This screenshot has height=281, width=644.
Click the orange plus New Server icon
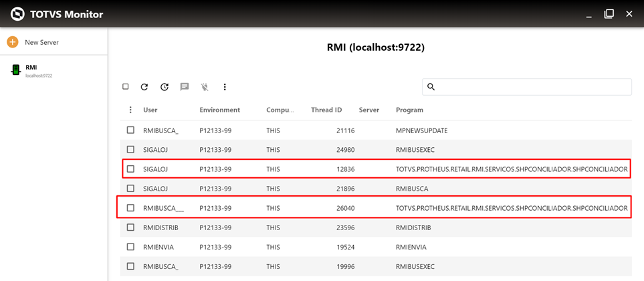(x=13, y=42)
